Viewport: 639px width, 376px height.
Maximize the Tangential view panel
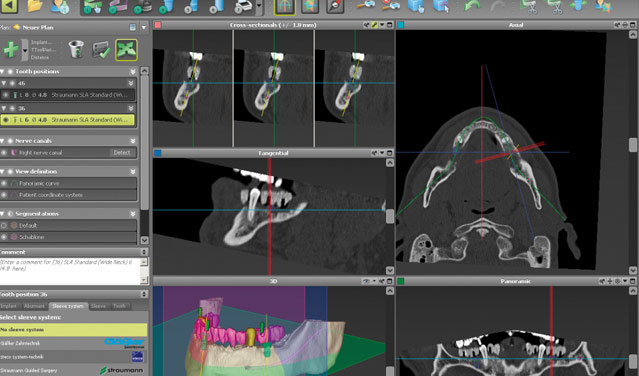(x=390, y=153)
